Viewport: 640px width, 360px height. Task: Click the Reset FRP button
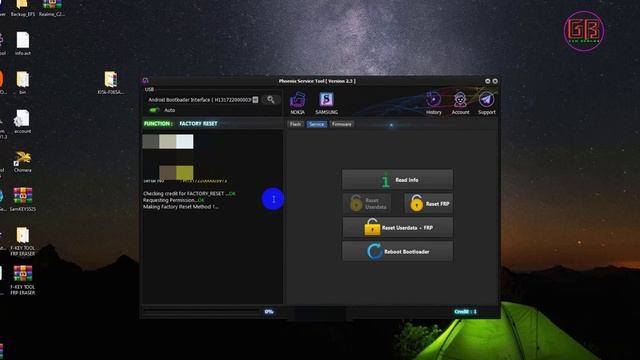click(429, 203)
